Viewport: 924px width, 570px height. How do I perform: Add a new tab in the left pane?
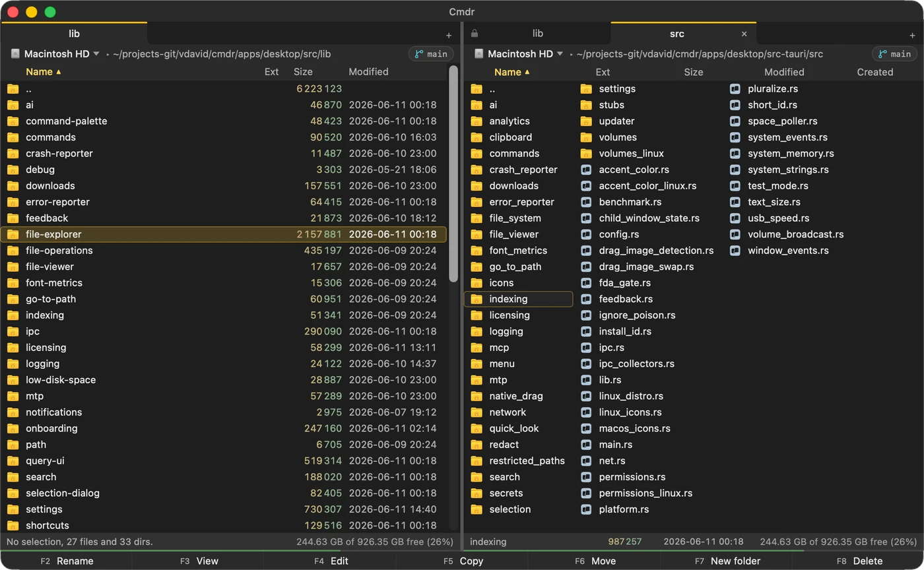(449, 35)
